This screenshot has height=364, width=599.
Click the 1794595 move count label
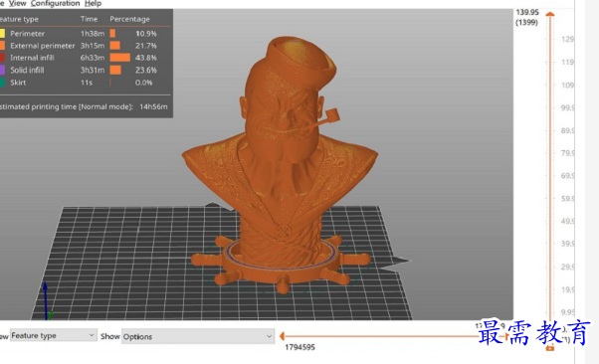point(299,347)
